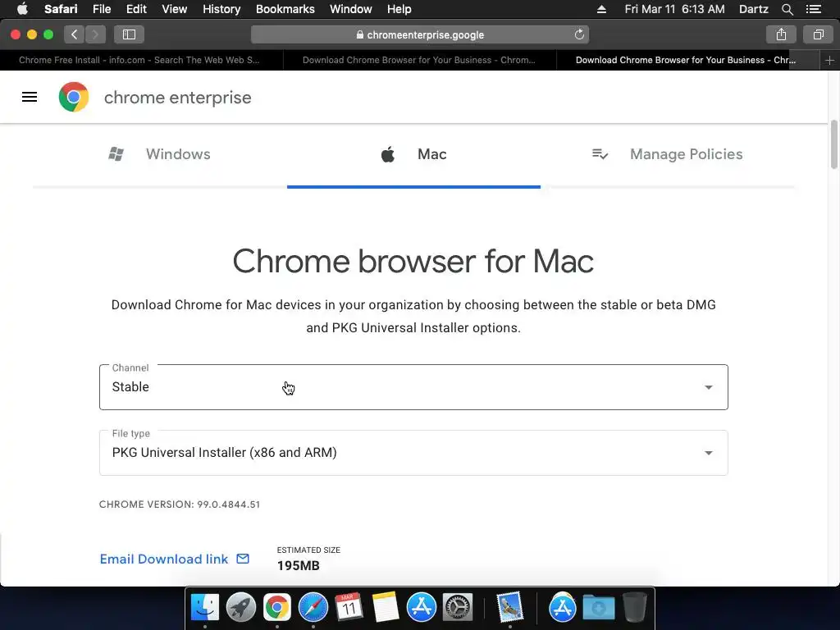Viewport: 840px width, 630px height.
Task: Open the App Store in Dock
Action: click(x=421, y=608)
